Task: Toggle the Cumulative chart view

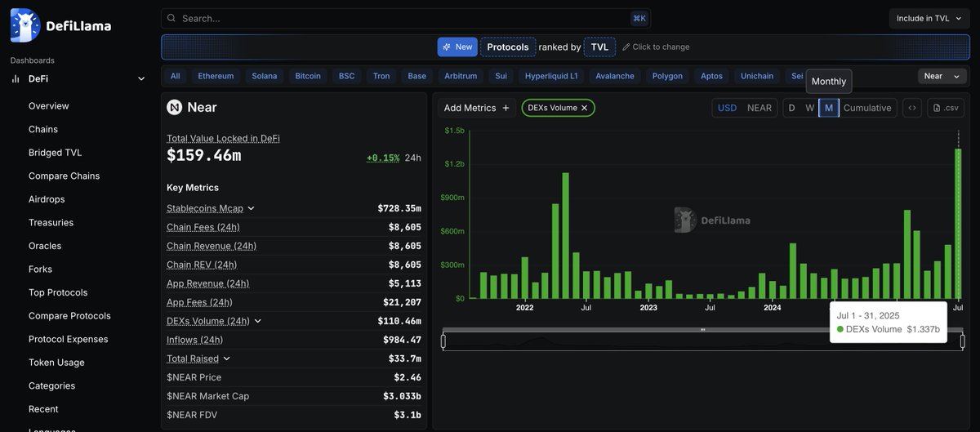Action: 867,108
